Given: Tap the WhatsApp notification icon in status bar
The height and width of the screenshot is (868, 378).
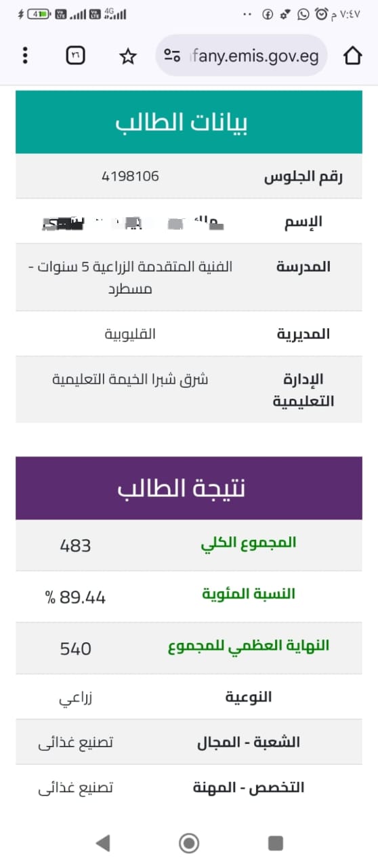Looking at the screenshot, I should point(303,14).
